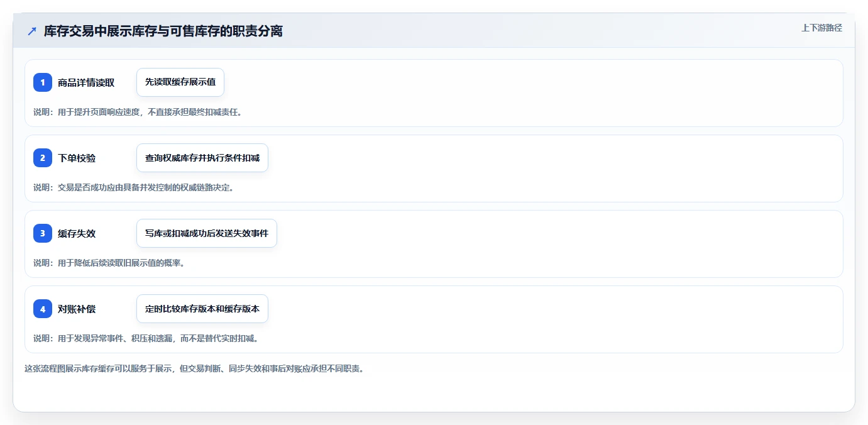Image resolution: width=868 pixels, height=425 pixels.
Task: Click step number 1 badge for 商品详情读取
Action: point(43,82)
